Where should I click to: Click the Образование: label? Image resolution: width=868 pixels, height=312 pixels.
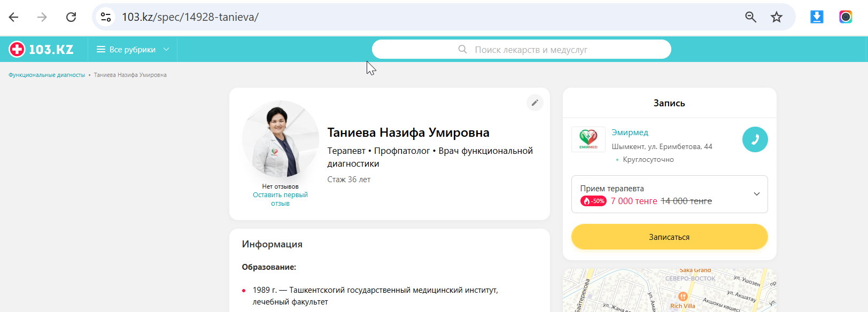point(269,267)
